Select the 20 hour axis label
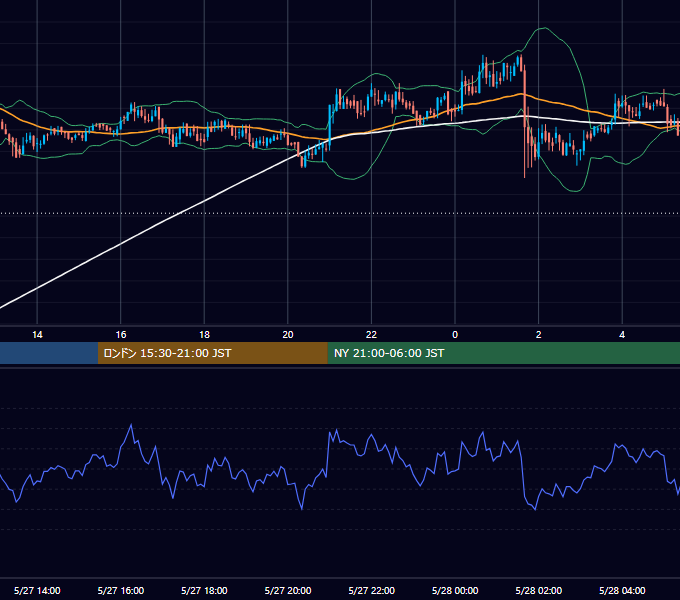Viewport: 680px width, 600px height. click(288, 335)
